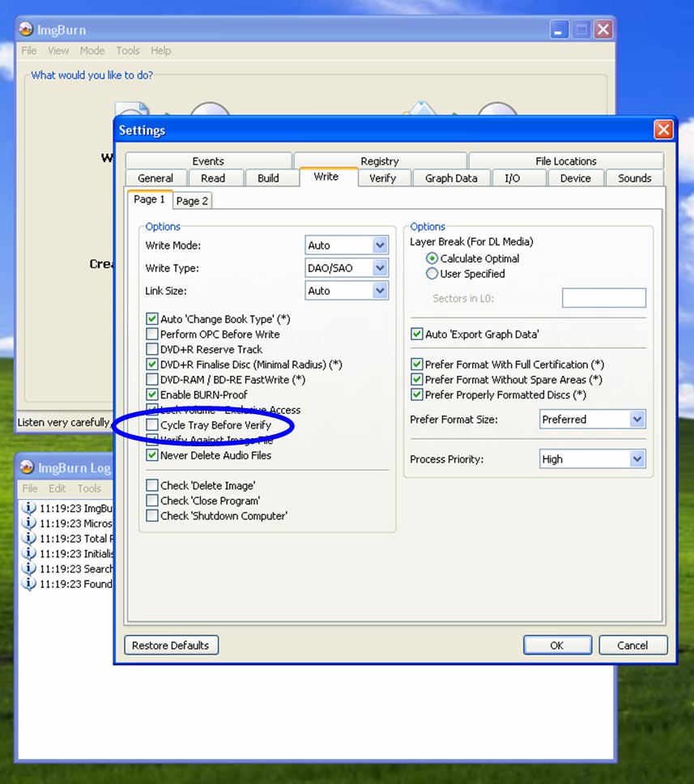Toggle Prefer Properly Formatted Discs

click(x=416, y=394)
